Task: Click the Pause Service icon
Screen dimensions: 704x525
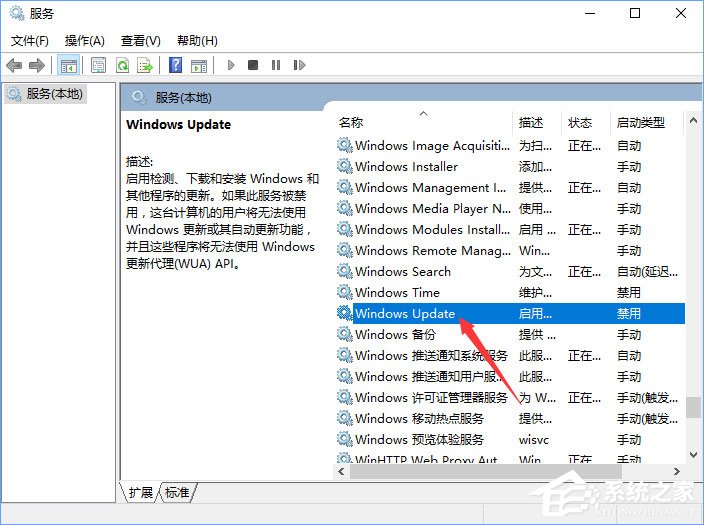Action: [276, 66]
